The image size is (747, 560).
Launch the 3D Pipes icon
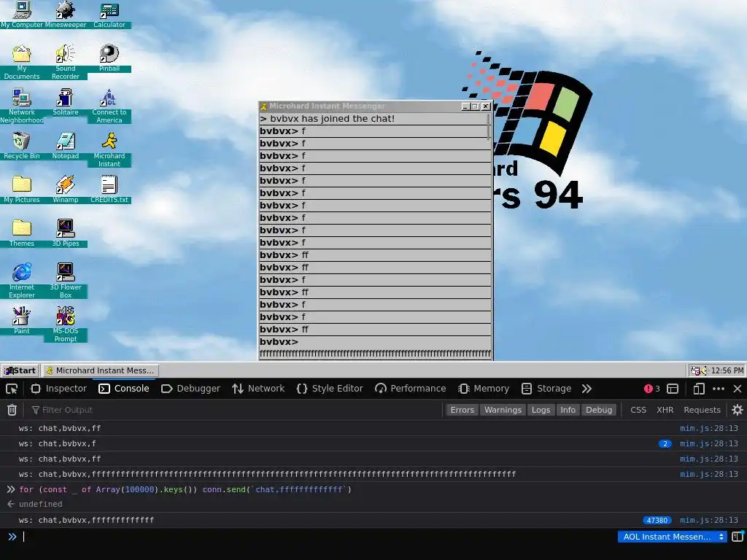pos(65,233)
